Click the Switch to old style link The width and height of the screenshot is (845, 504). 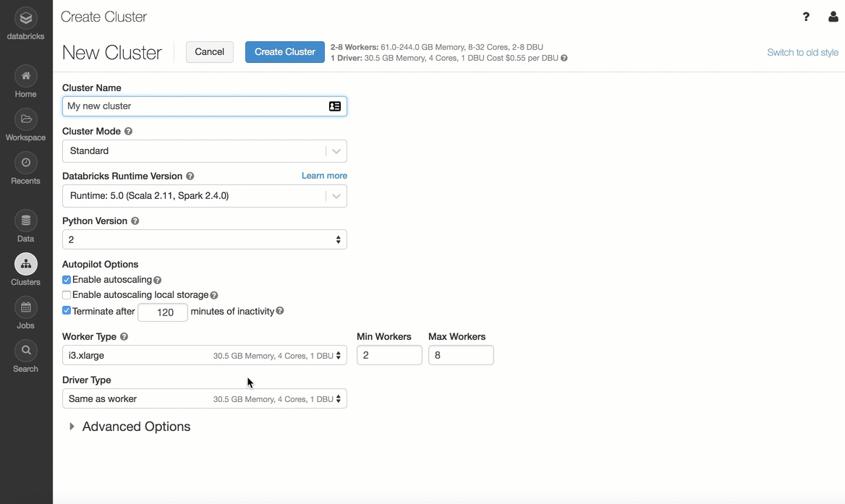click(x=802, y=53)
